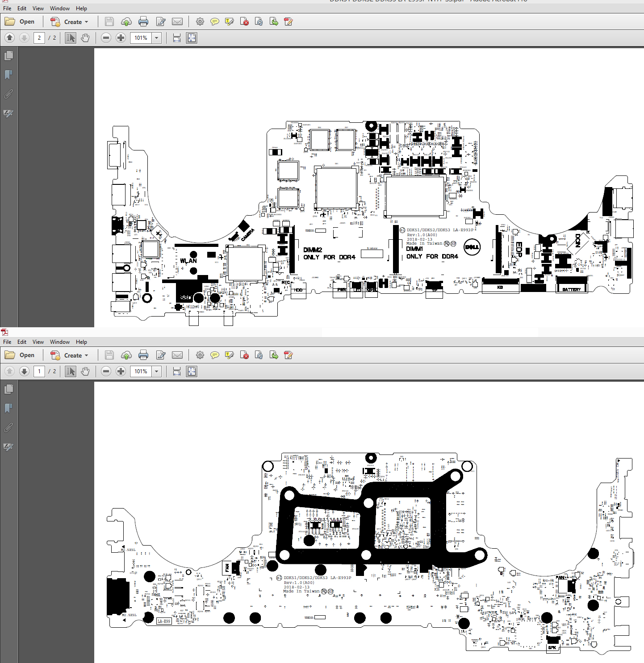Image resolution: width=644 pixels, height=663 pixels.
Task: Click zoom out minus in top window
Action: tap(106, 38)
